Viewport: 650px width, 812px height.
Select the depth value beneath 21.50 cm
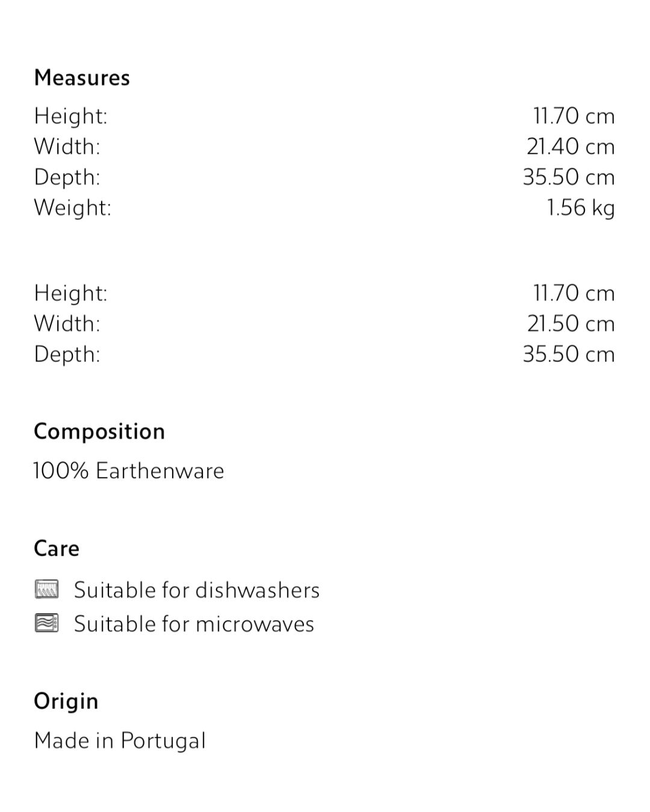click(x=569, y=354)
